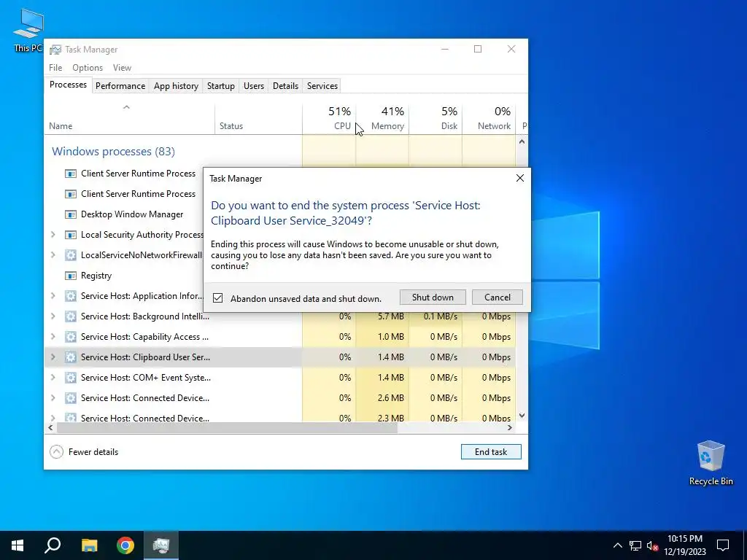The height and width of the screenshot is (560, 747).
Task: Switch to the Startup tab
Action: (x=220, y=86)
